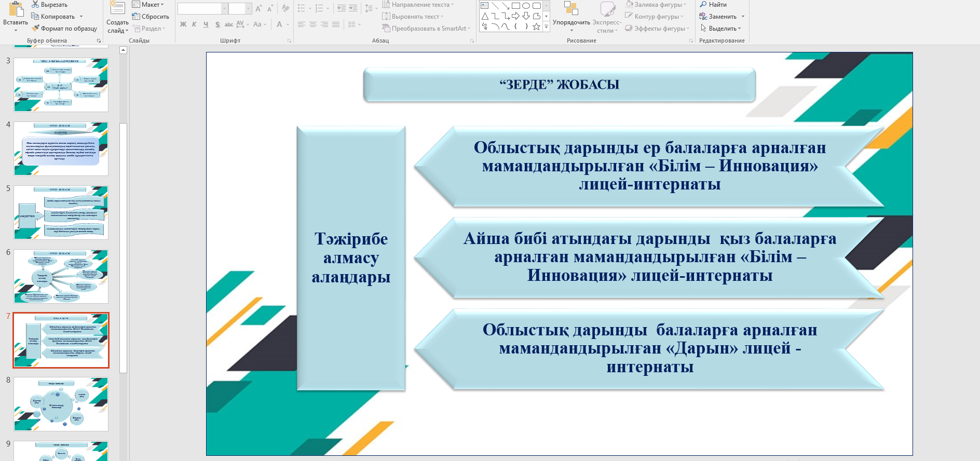The width and height of the screenshot is (980, 461).
Task: Create a new slide (Создать слайд) icon
Action: click(117, 8)
